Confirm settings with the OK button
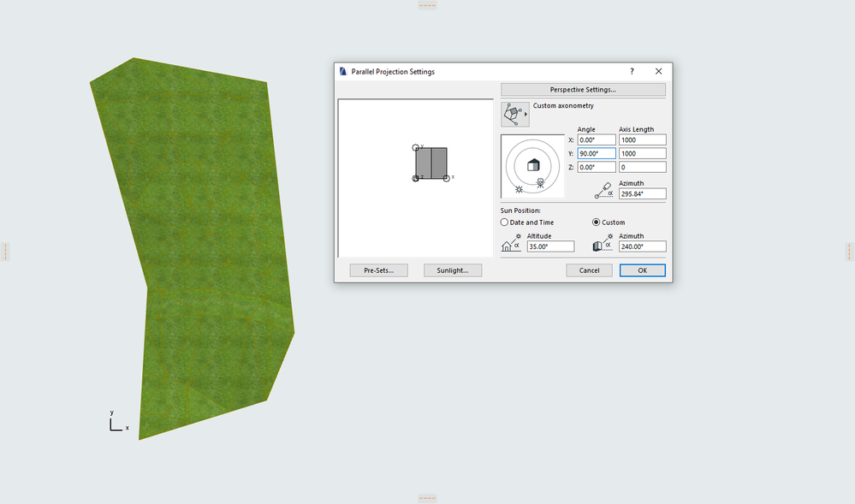 coord(642,270)
